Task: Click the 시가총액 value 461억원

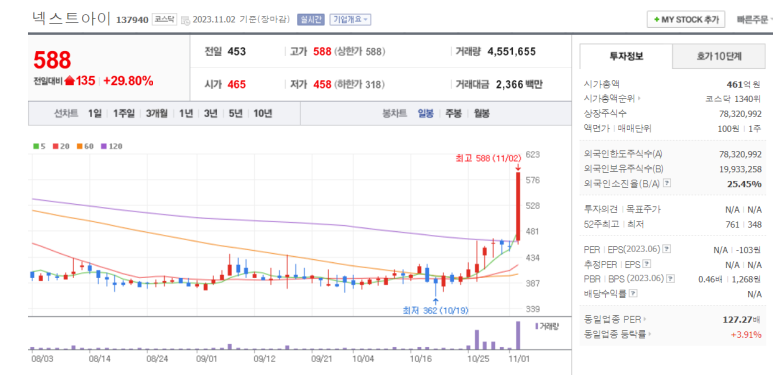Action: [x=743, y=84]
